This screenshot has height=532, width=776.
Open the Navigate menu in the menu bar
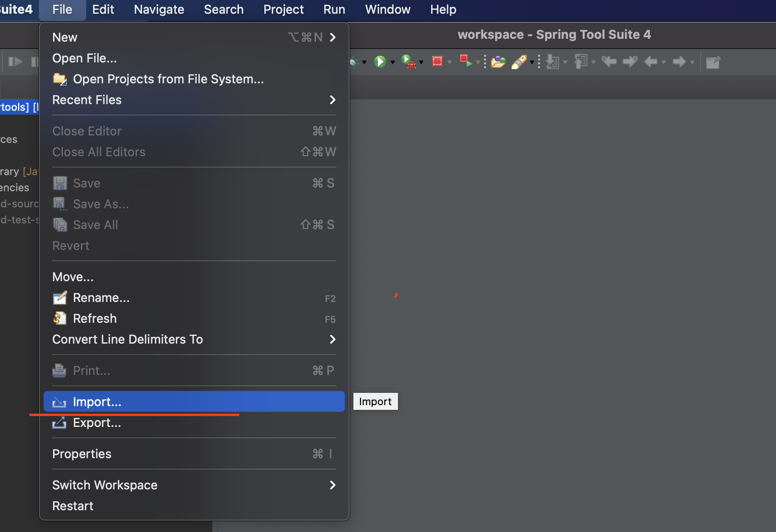[159, 9]
